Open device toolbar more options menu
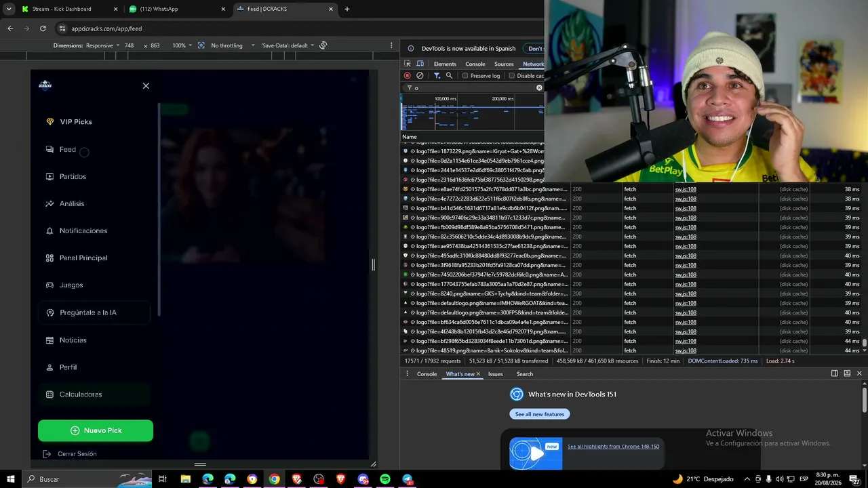868x488 pixels. point(391,45)
